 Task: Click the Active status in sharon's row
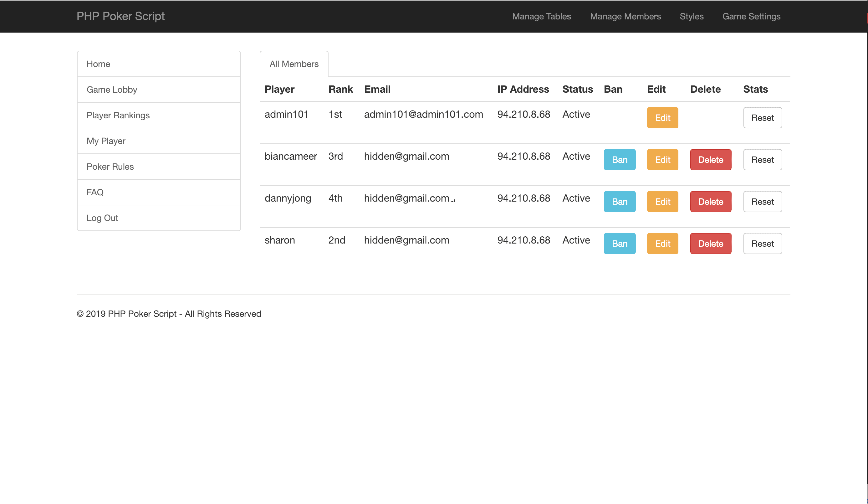pos(576,240)
